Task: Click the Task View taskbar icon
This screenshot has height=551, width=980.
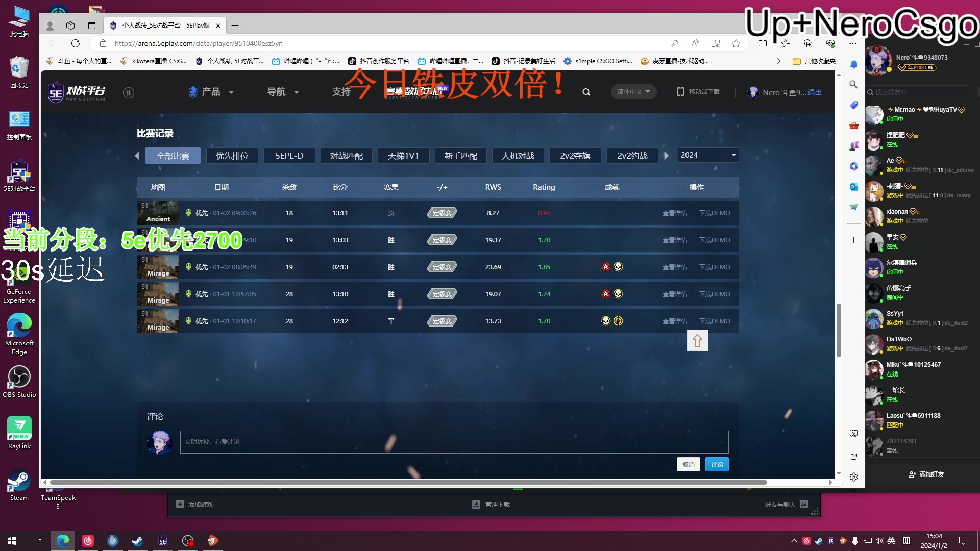Action: click(x=37, y=541)
